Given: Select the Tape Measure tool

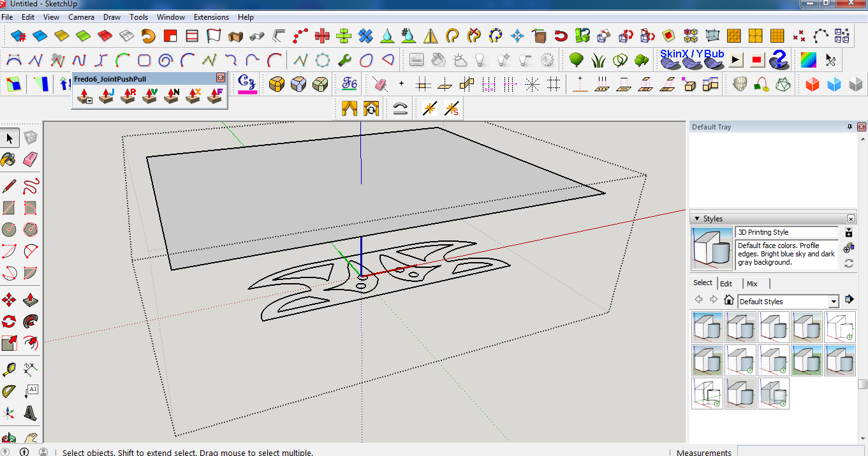Looking at the screenshot, I should [10, 369].
